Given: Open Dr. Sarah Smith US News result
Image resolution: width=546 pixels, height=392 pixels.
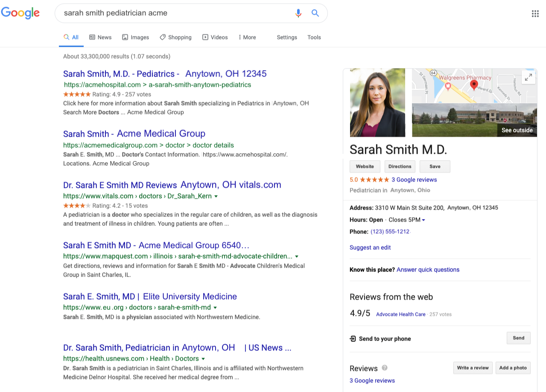Looking at the screenshot, I should [x=177, y=348].
